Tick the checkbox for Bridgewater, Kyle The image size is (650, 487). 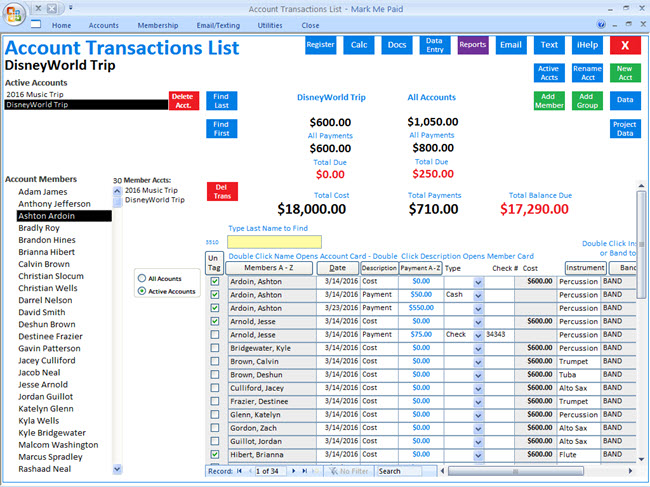click(215, 348)
